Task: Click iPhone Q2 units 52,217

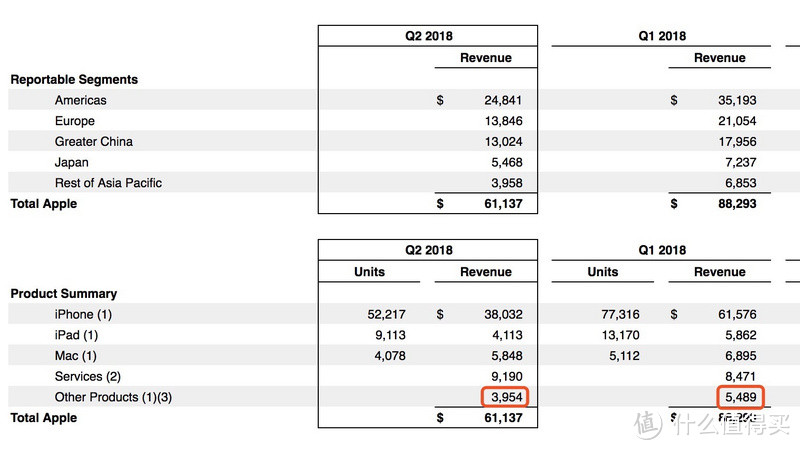Action: (x=386, y=314)
